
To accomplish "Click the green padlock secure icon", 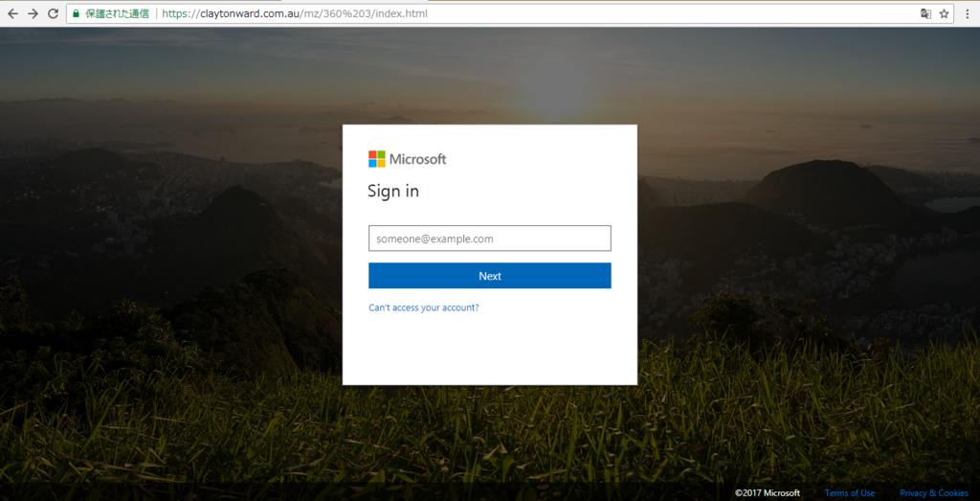I will (77, 13).
